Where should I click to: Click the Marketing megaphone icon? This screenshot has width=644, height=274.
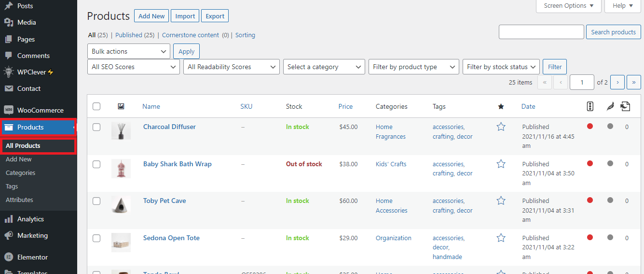point(9,235)
